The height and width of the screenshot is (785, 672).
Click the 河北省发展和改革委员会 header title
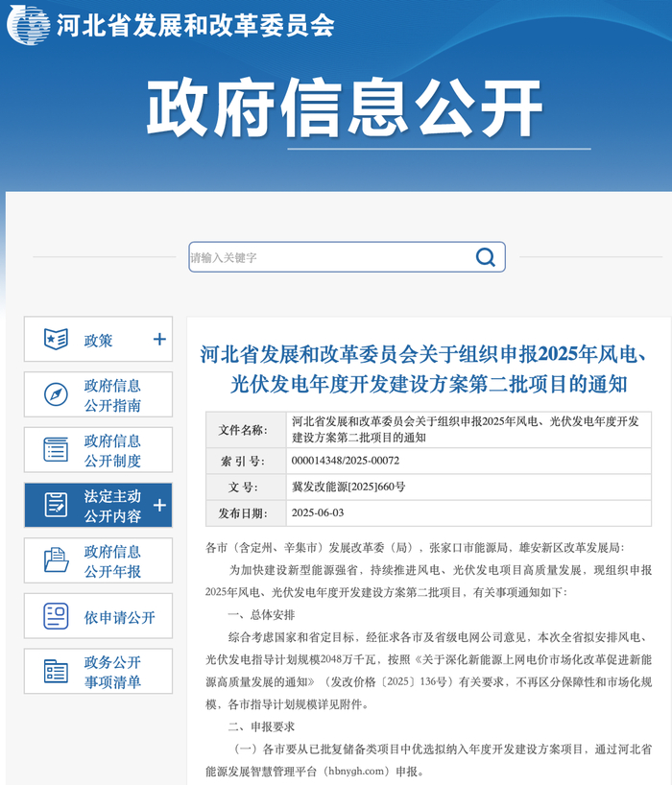tap(195, 25)
